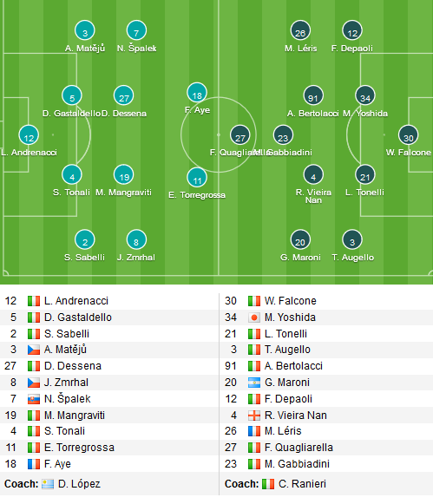Click T. Augello's number 3 pitch marker

click(x=352, y=239)
